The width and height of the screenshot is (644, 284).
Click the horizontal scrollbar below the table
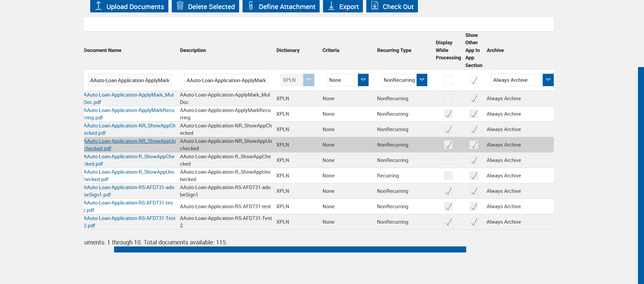coord(290,249)
